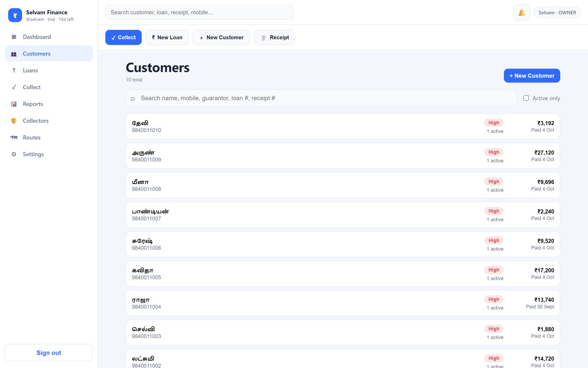The image size is (588, 368).
Task: Click the magnifier icon in customer search
Action: (x=133, y=98)
